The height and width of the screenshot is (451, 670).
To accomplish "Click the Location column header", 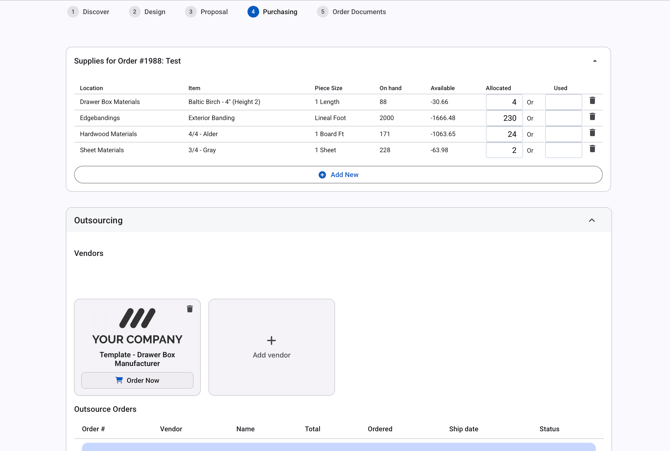I will pos(91,88).
